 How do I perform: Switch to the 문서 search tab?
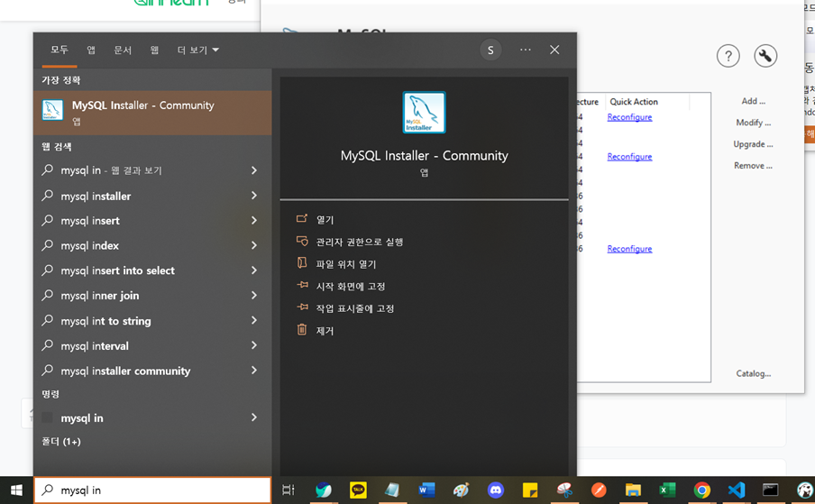123,50
